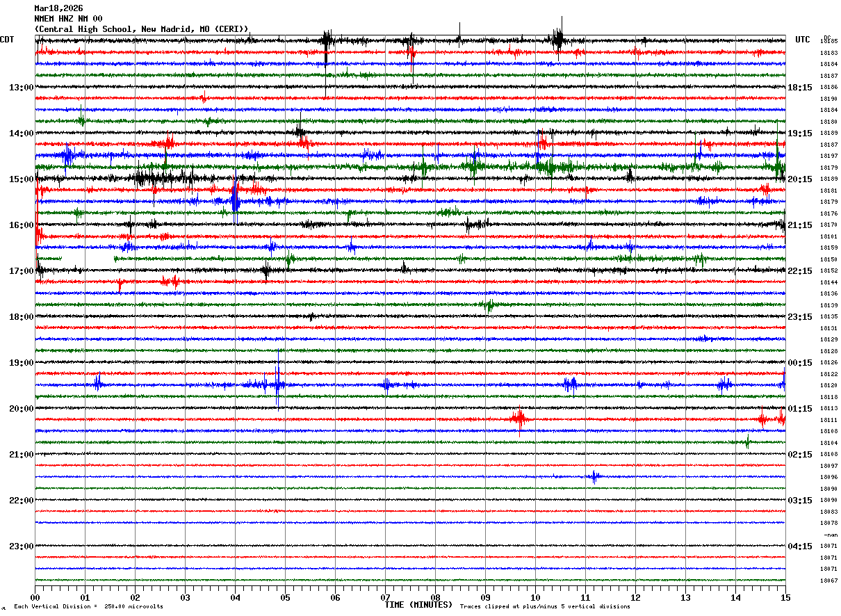Click the DC offset value 18067
Screen dimensions: 841x616
[x=828, y=581]
